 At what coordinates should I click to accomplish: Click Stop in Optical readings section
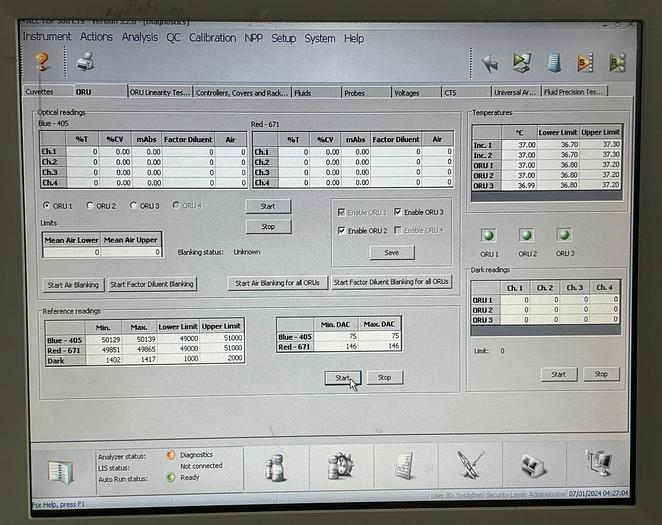(x=268, y=226)
